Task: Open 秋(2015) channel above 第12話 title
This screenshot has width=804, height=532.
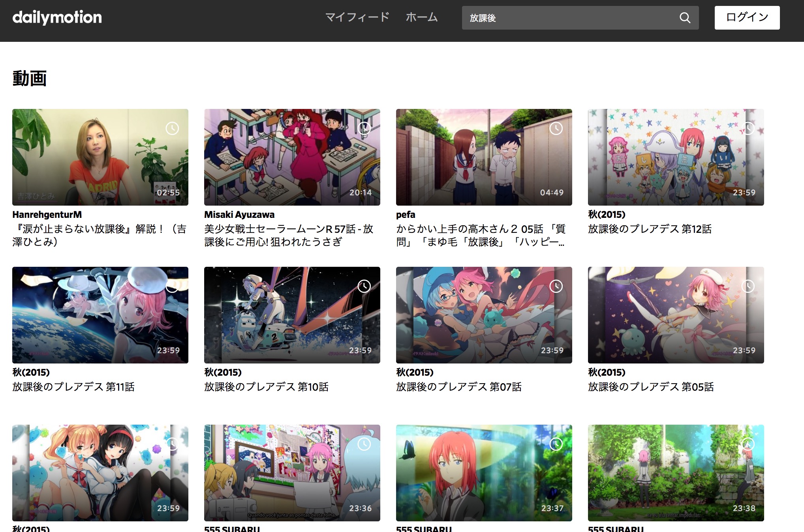Action: click(607, 215)
